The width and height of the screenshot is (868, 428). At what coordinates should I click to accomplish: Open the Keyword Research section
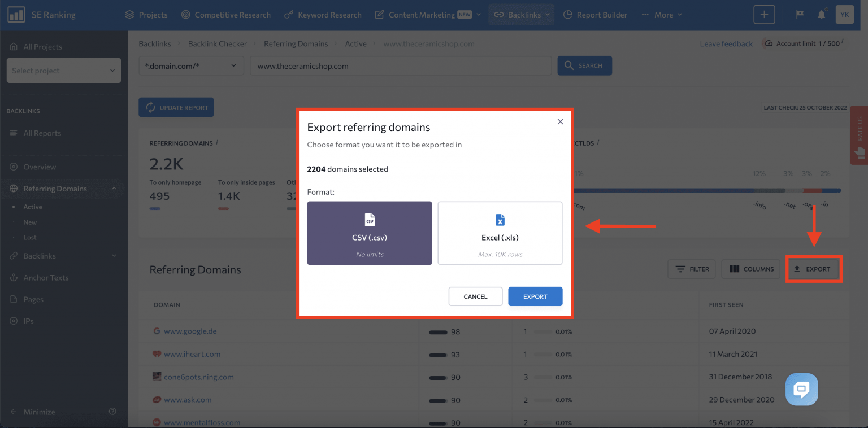(x=323, y=14)
